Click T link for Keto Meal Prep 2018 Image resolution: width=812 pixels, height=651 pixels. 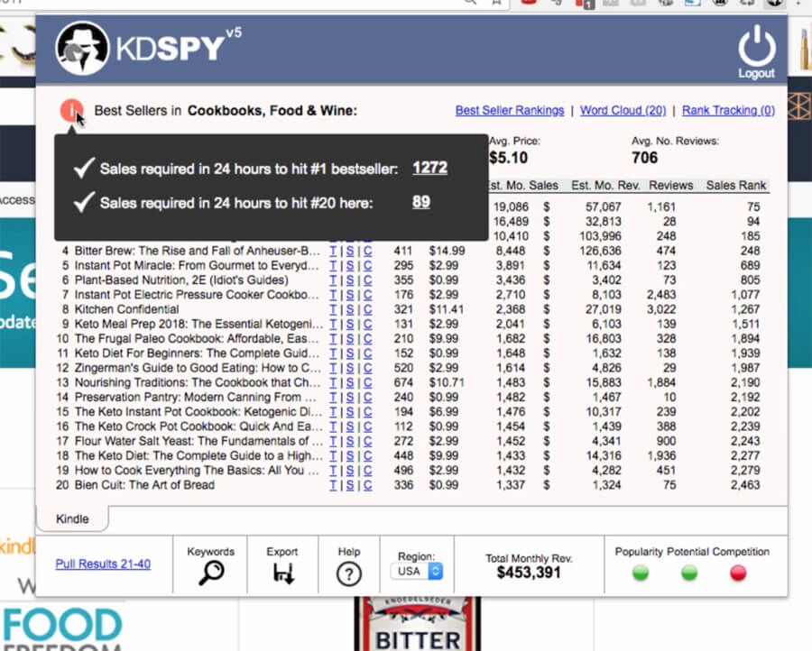click(333, 324)
